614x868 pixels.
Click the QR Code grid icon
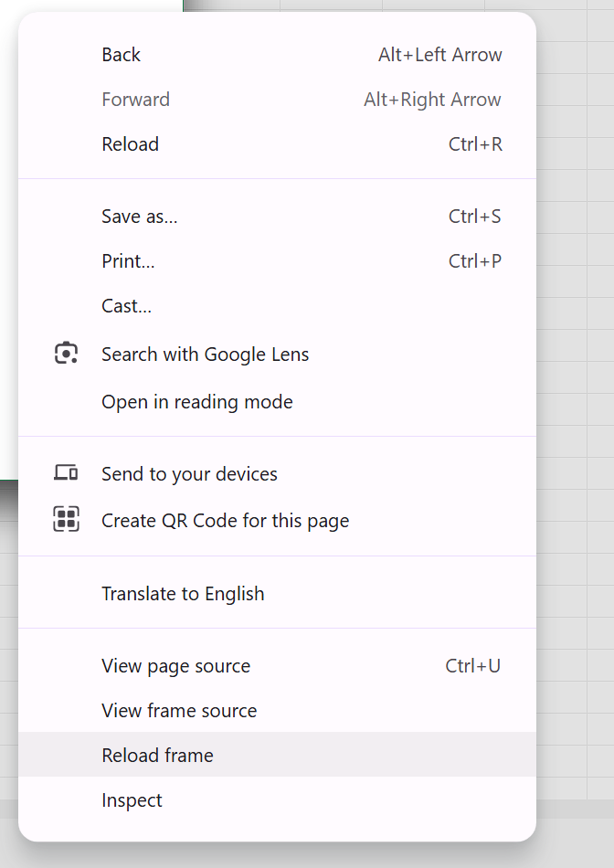[x=66, y=519]
